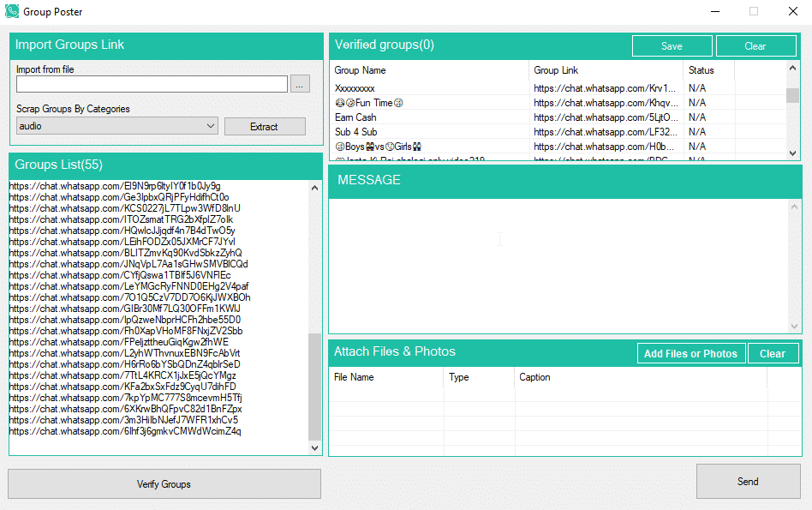This screenshot has height=510, width=812.
Task: Click link cell ending H0b...
Action: click(604, 147)
